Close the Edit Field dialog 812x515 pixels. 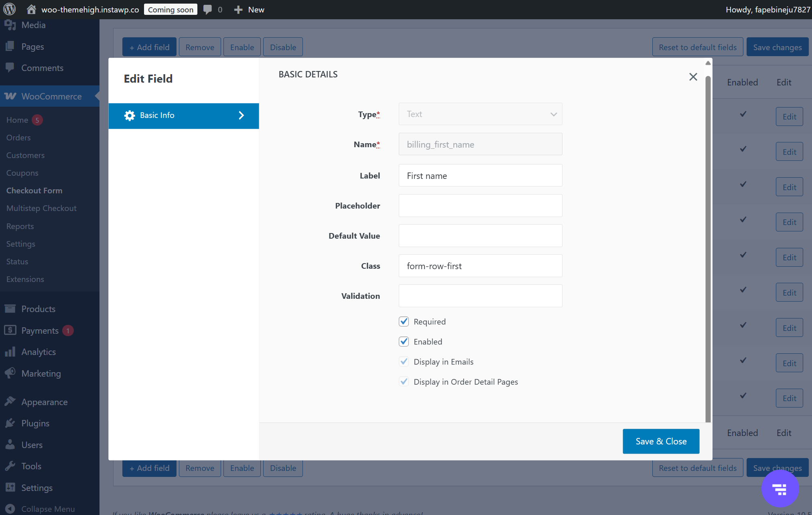point(693,77)
